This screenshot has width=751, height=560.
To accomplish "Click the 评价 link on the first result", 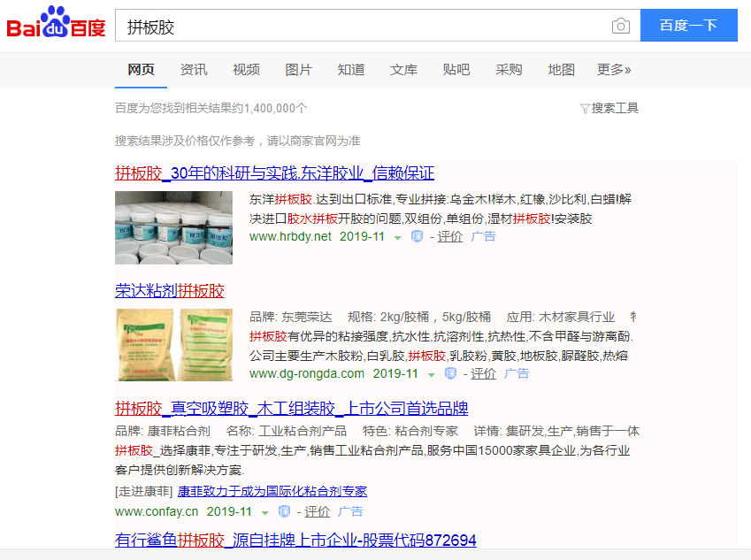I will tap(449, 236).
